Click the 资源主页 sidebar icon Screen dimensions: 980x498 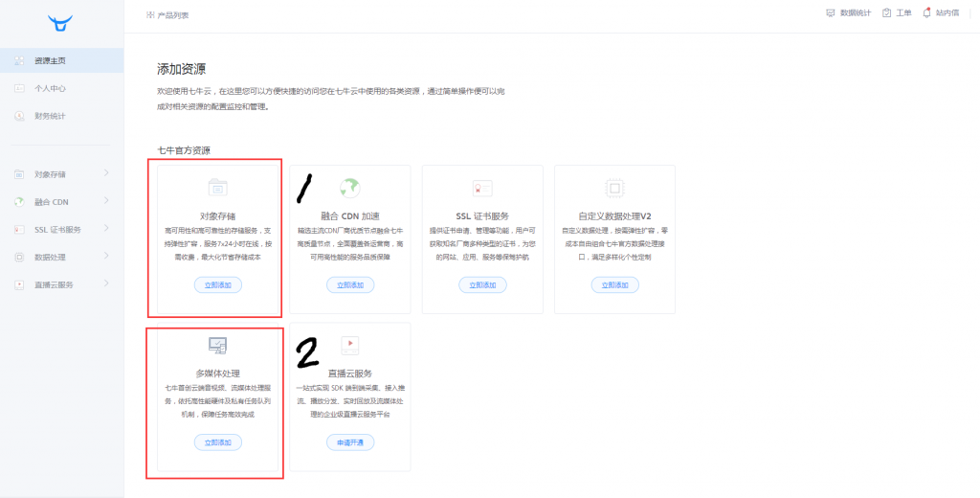tap(19, 60)
